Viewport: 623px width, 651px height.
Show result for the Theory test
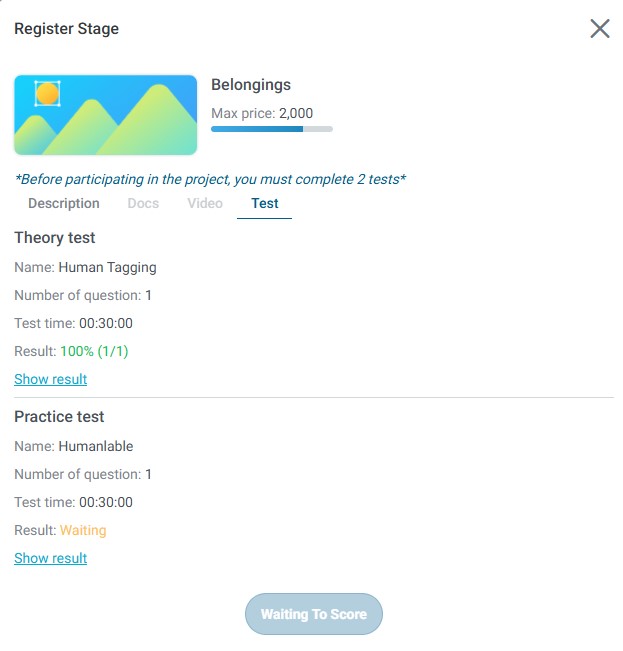pyautogui.click(x=50, y=380)
